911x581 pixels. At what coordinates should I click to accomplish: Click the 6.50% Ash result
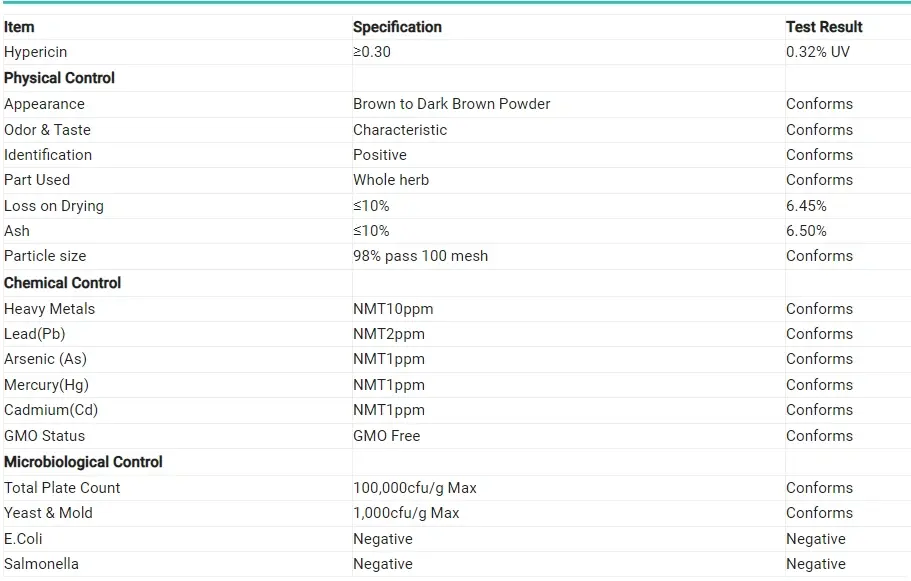point(806,231)
